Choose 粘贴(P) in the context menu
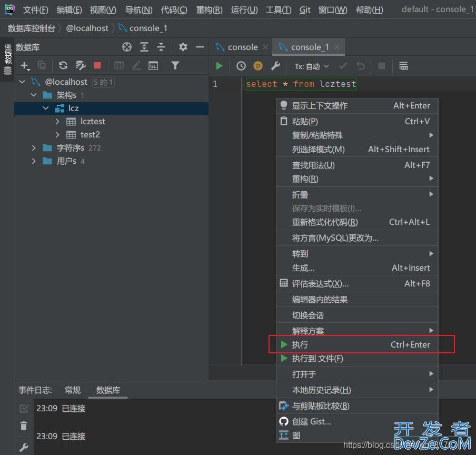Viewport: 476px width, 455px height. (x=357, y=122)
